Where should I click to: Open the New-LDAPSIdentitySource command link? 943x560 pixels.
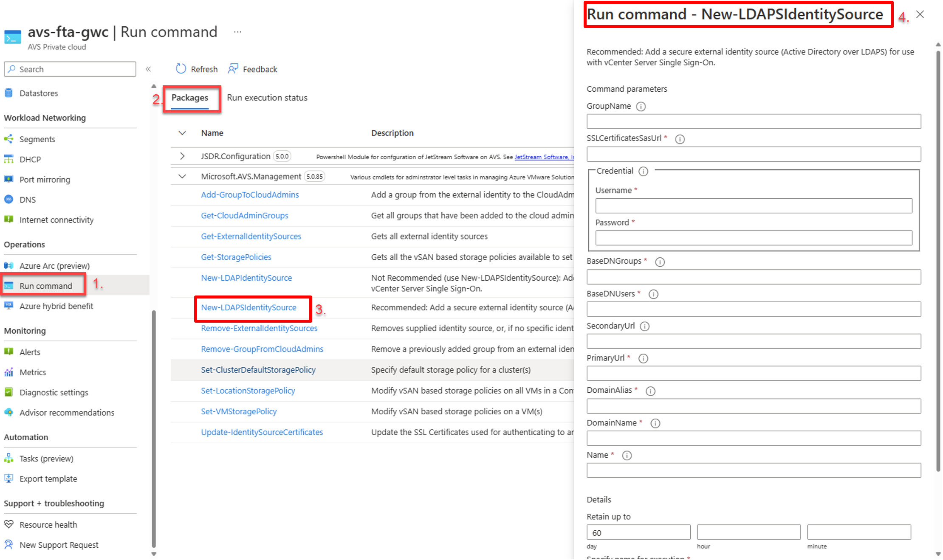coord(248,307)
